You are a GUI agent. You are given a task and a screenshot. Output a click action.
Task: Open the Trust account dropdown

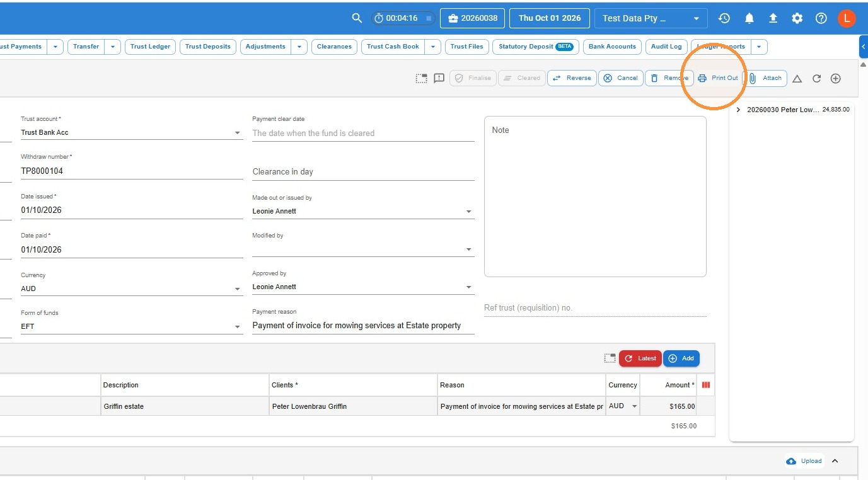(132, 133)
